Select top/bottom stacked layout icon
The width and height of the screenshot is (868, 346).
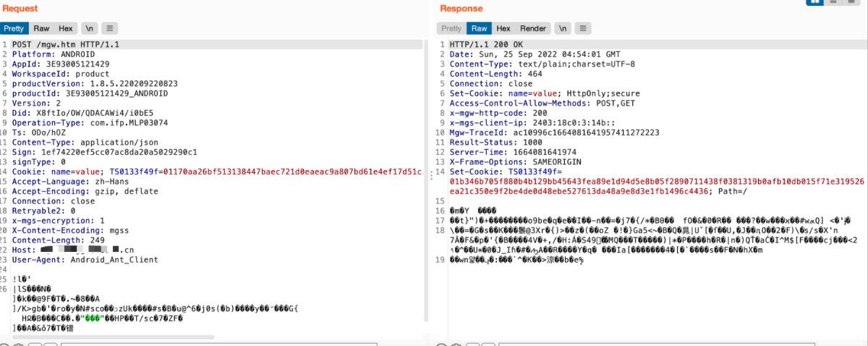[x=835, y=2]
